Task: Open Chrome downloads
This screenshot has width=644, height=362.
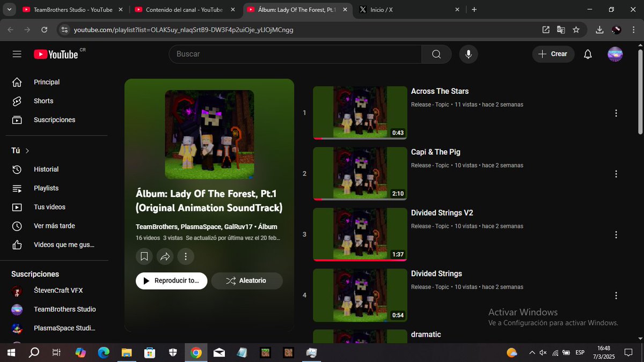Action: click(600, 30)
